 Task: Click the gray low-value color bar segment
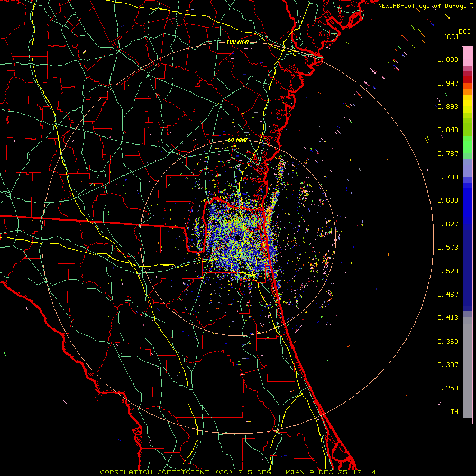(x=467, y=368)
